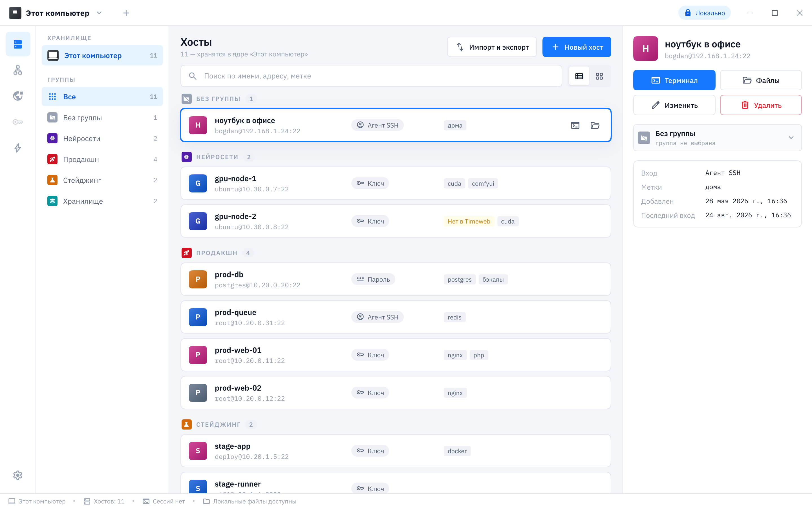This screenshot has width=812, height=508.
Task: Click Нейросети section header icon
Action: (x=187, y=157)
